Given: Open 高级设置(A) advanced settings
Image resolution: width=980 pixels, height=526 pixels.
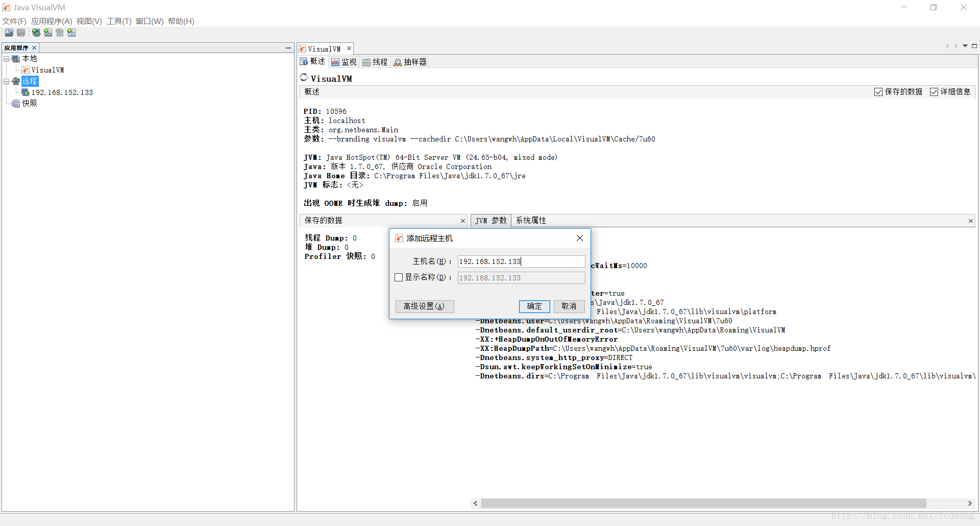Looking at the screenshot, I should click(x=424, y=306).
